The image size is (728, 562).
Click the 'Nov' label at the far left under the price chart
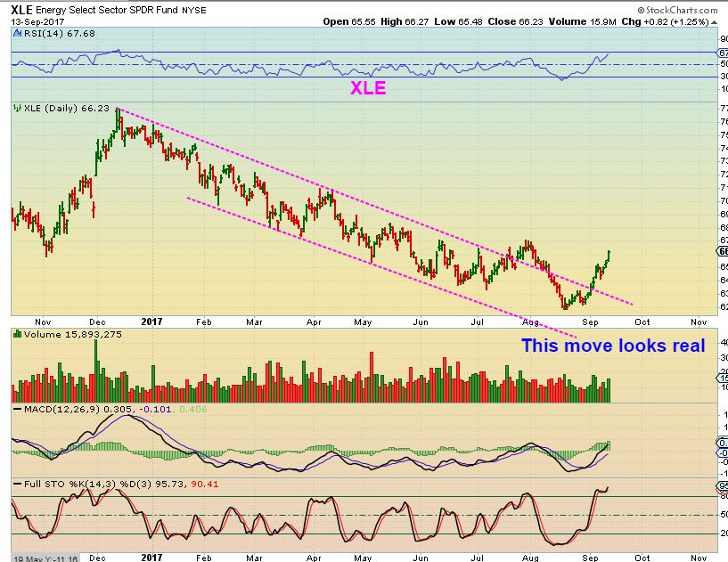point(43,322)
